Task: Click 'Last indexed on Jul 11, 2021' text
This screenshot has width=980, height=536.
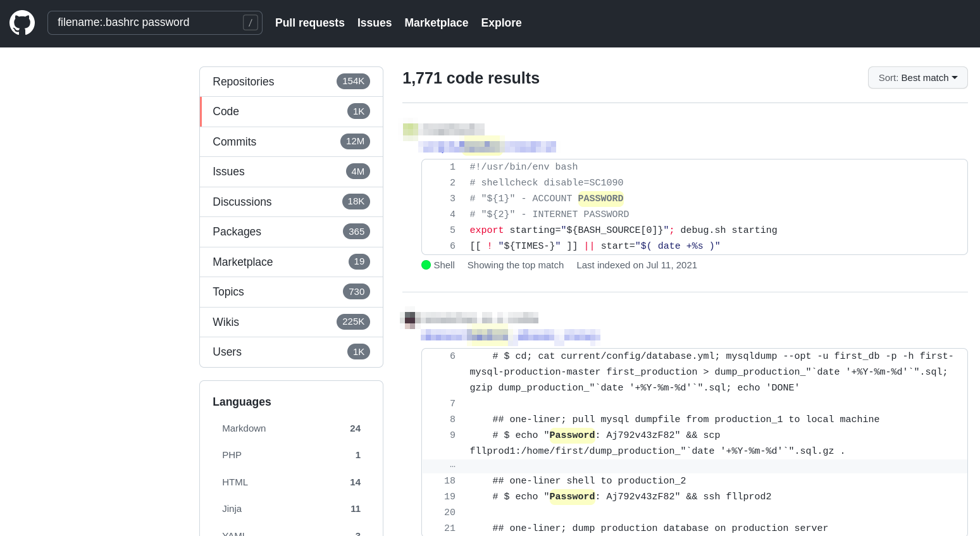Action: pyautogui.click(x=636, y=265)
